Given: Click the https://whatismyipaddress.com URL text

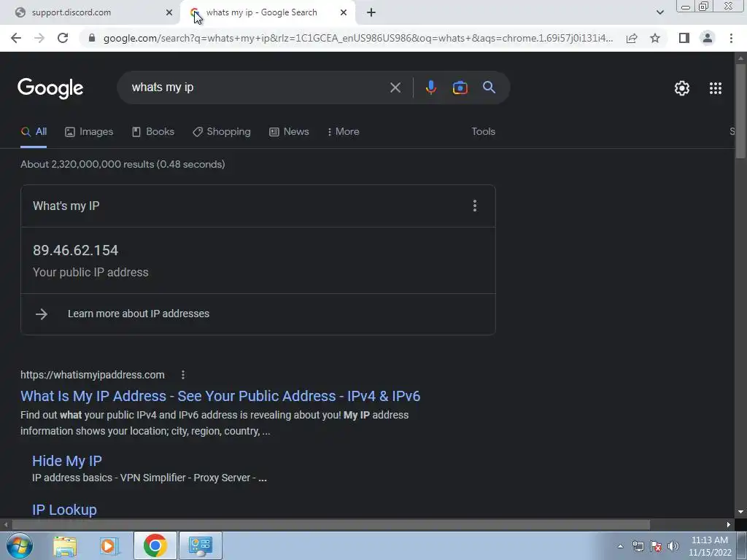Looking at the screenshot, I should (x=93, y=376).
